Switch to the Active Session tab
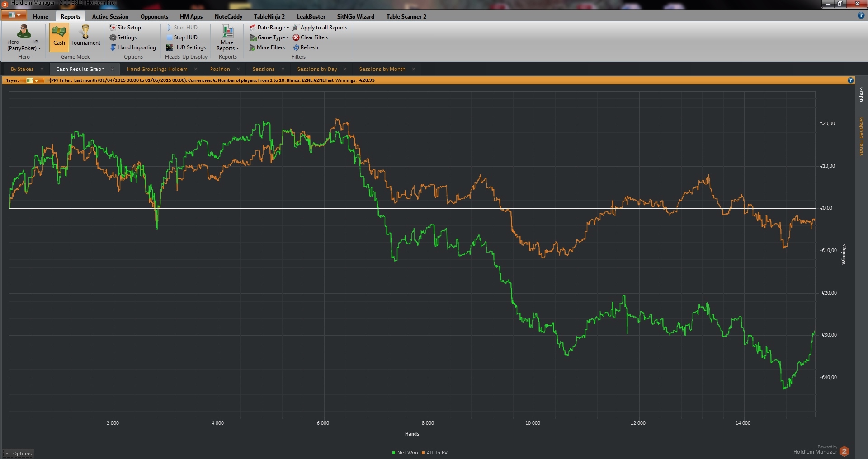The width and height of the screenshot is (868, 459). pyautogui.click(x=110, y=16)
